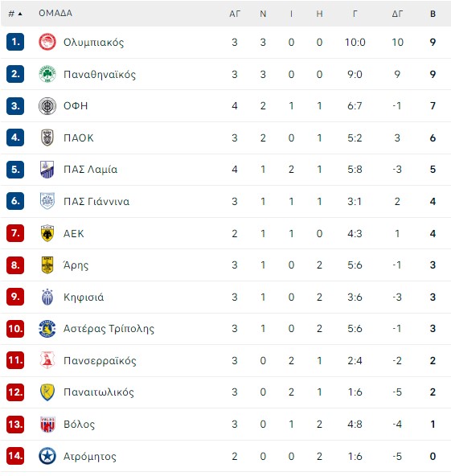Open the Παναιτωλικός yellow shield logo
The width and height of the screenshot is (451, 476).
coord(47,392)
